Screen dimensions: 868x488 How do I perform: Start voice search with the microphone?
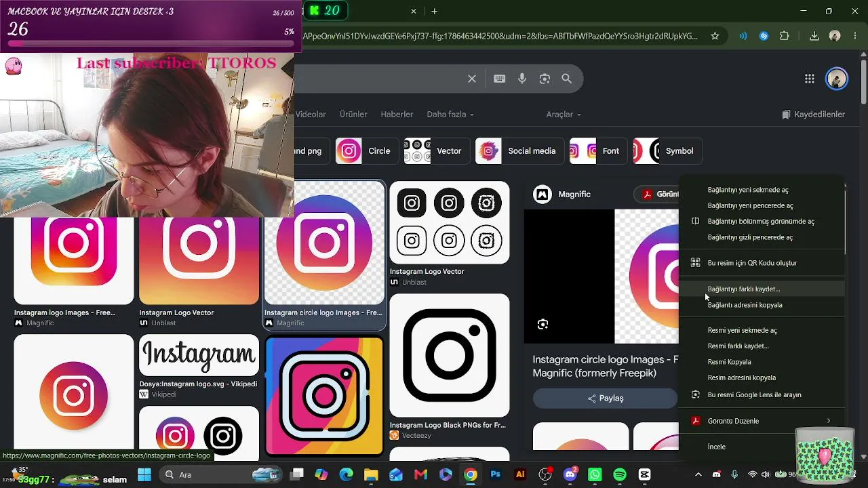tap(522, 79)
